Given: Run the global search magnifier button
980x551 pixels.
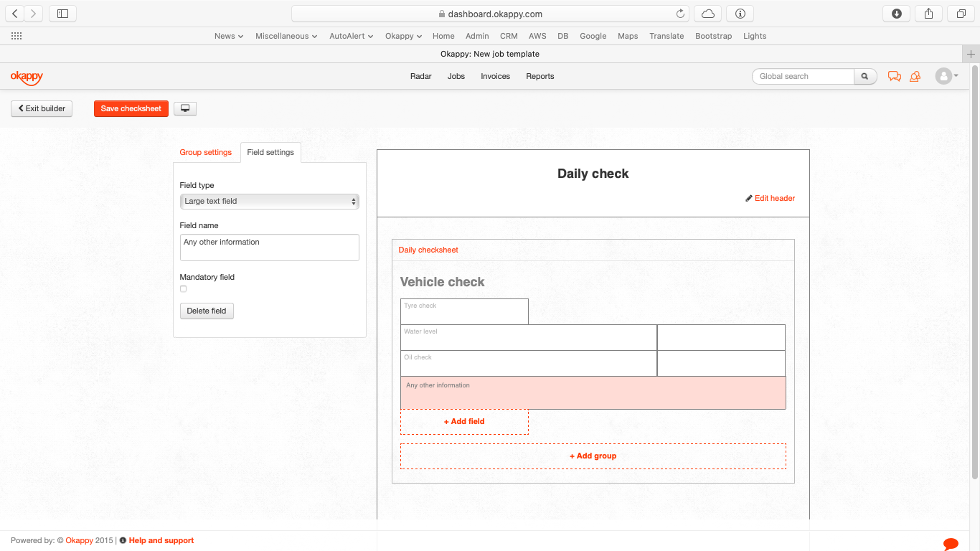Looking at the screenshot, I should point(865,76).
